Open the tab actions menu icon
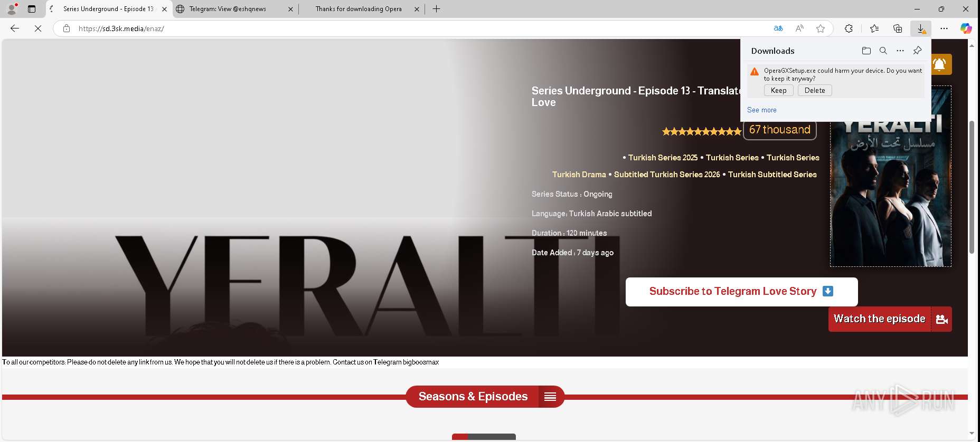980x442 pixels. 32,9
